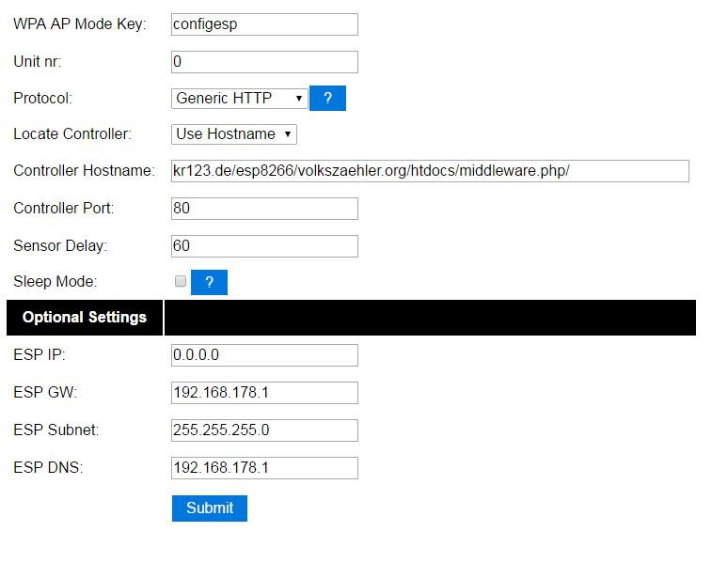Screen dimensions: 728x563
Task: Edit the ESP IP address field
Action: (x=264, y=355)
